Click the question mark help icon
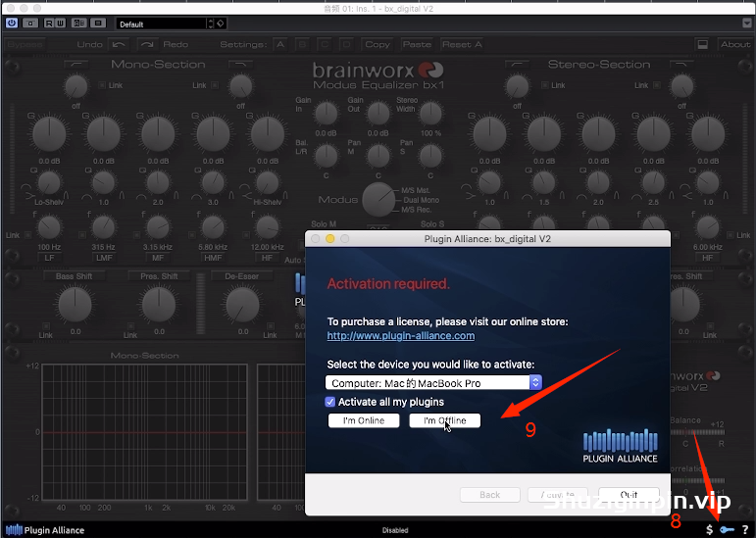The height and width of the screenshot is (538, 756). [745, 530]
